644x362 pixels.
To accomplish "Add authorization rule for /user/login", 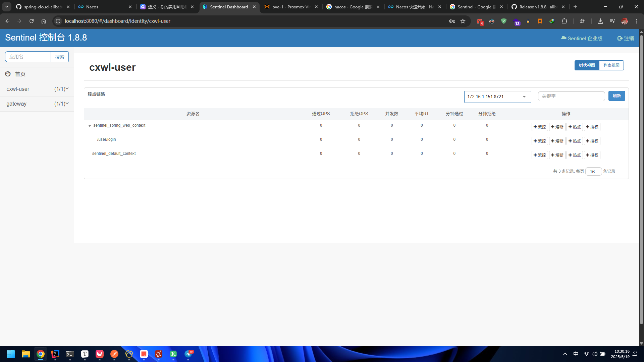I will point(592,141).
